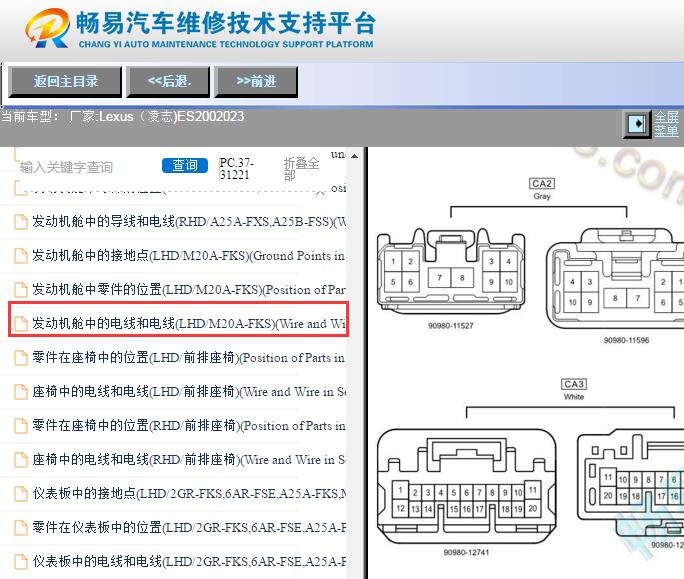
Task: Open 仪表板中的接地点(LHD/2GR-FKS) item
Action: [x=189, y=494]
